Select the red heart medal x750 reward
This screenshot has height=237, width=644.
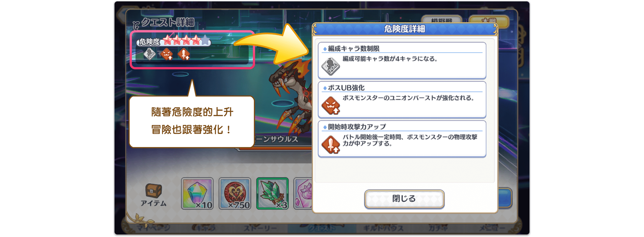coord(235,193)
